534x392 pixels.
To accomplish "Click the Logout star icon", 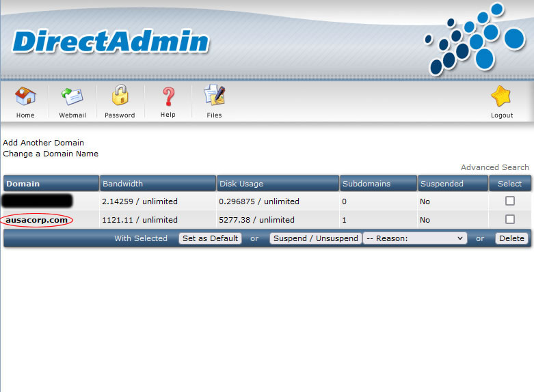I will 501,96.
